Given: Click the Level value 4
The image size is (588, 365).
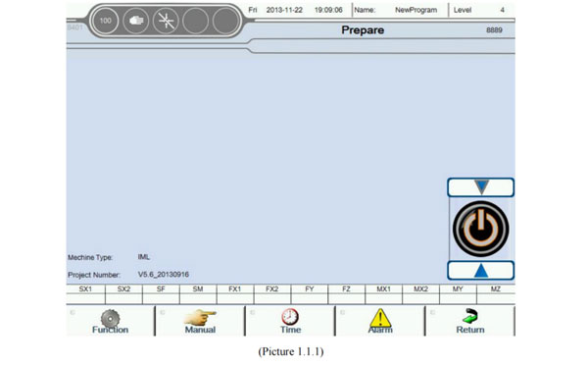Looking at the screenshot, I should tap(502, 10).
